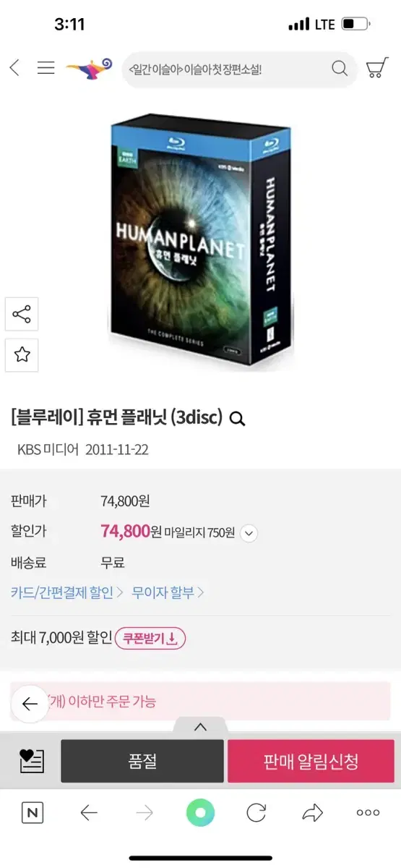The width and height of the screenshot is (401, 868).
Task: Open the shopping cart
Action: [376, 68]
